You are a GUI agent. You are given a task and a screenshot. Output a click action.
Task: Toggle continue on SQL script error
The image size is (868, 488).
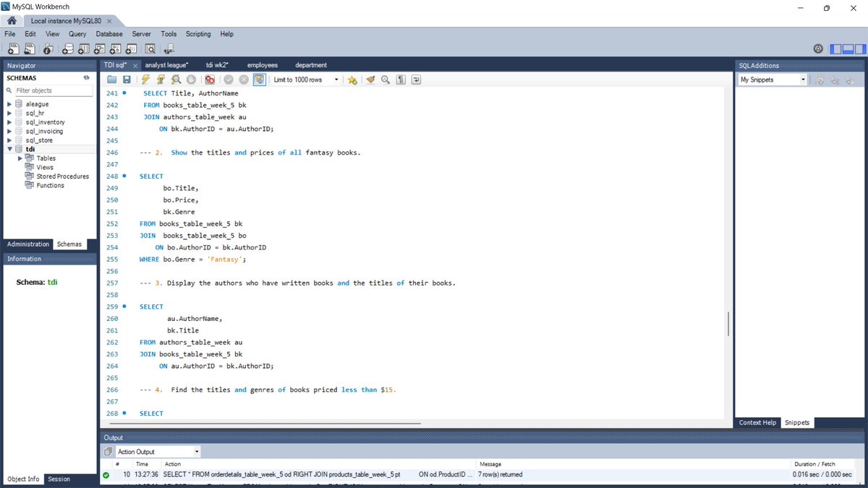click(x=210, y=80)
